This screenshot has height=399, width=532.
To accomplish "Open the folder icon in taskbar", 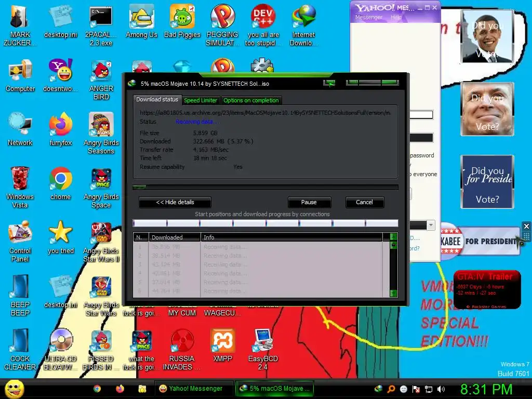I will point(142,389).
